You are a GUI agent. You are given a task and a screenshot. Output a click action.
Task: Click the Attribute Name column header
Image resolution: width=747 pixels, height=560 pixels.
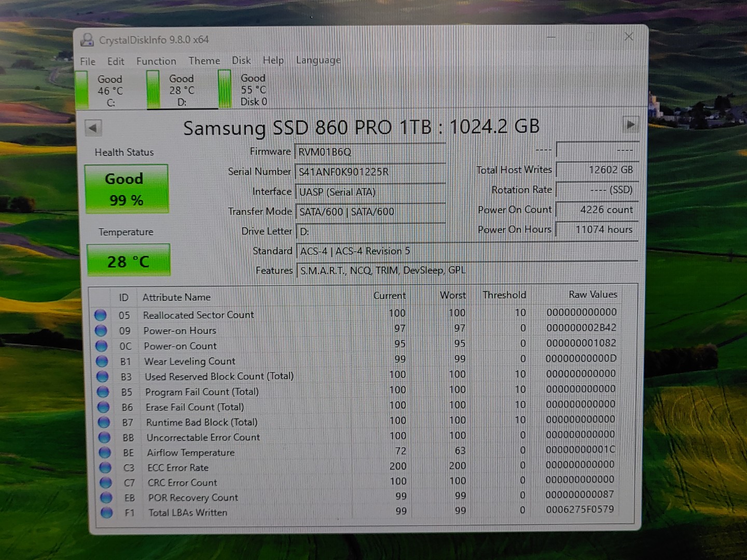[x=176, y=297]
